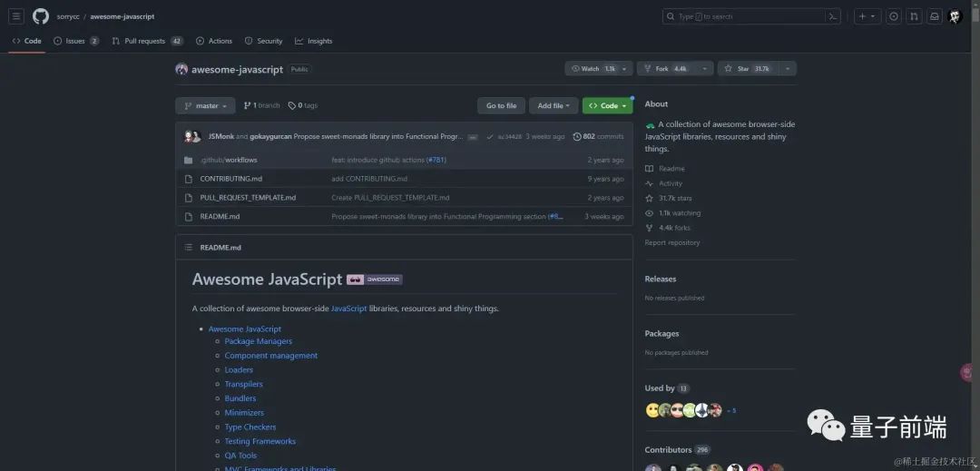Jump to Package Managers section

[x=258, y=341]
